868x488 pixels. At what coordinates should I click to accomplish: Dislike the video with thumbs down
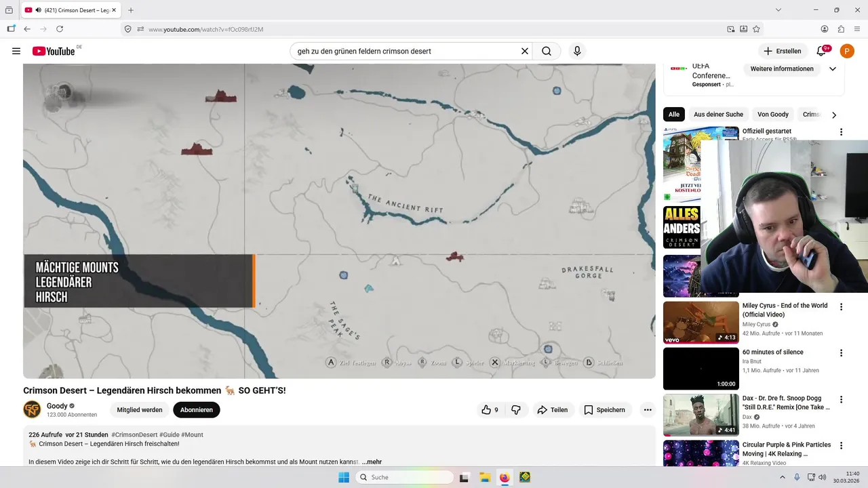point(516,409)
